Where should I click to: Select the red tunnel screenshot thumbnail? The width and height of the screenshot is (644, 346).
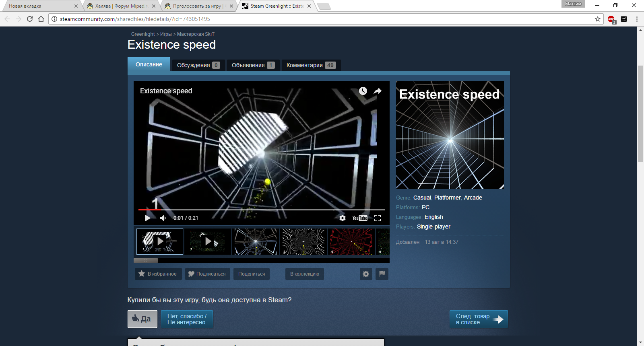click(351, 241)
